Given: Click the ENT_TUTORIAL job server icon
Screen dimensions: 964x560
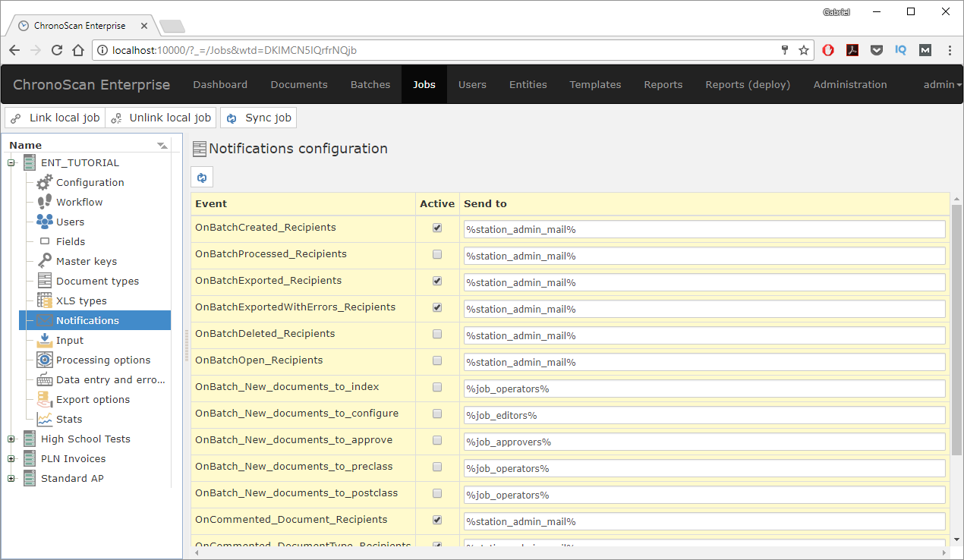Looking at the screenshot, I should click(30, 162).
